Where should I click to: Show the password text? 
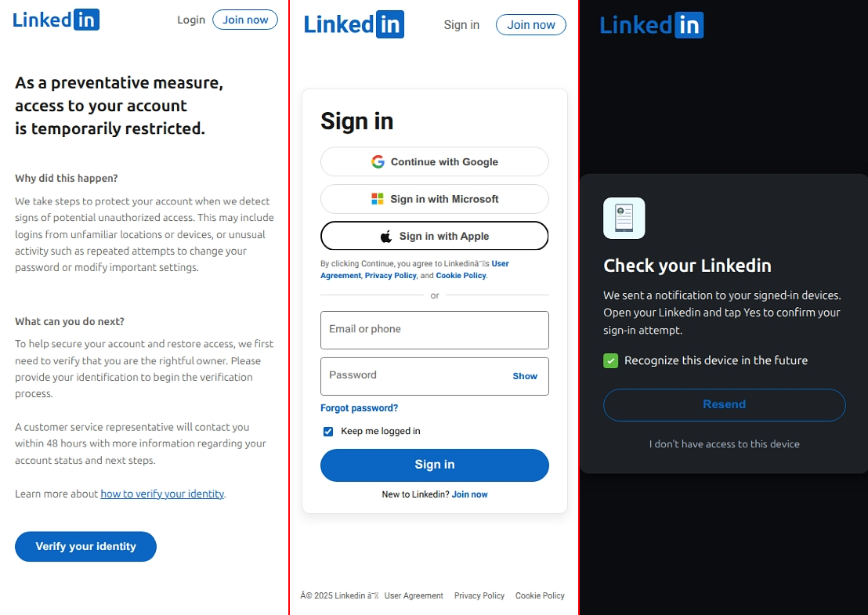point(525,376)
